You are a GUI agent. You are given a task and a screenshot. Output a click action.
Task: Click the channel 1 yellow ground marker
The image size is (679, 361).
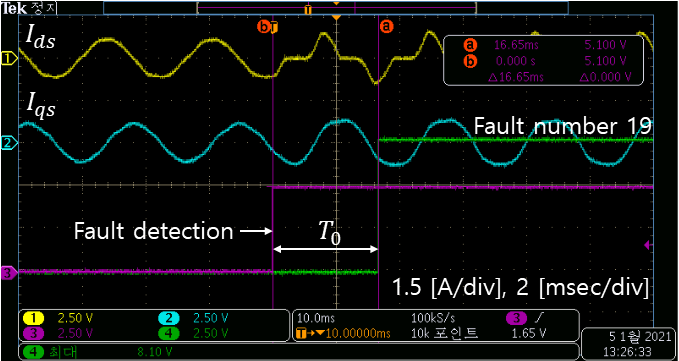click(9, 57)
